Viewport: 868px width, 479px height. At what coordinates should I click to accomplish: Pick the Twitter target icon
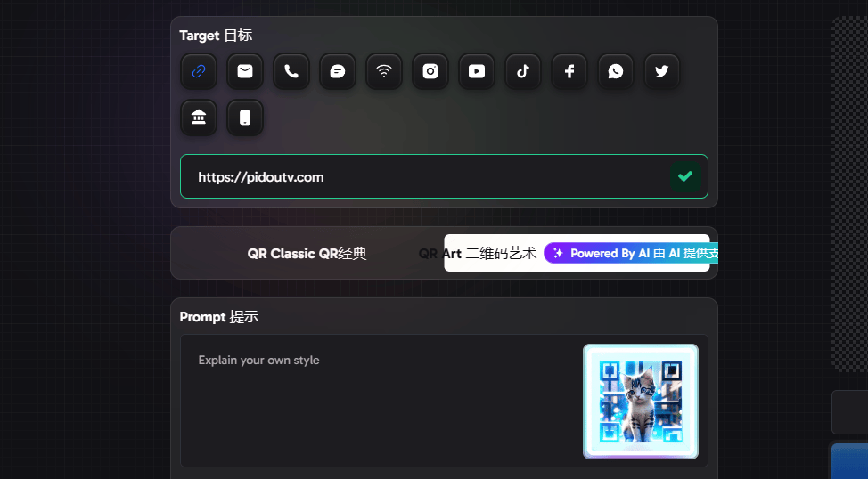(662, 71)
